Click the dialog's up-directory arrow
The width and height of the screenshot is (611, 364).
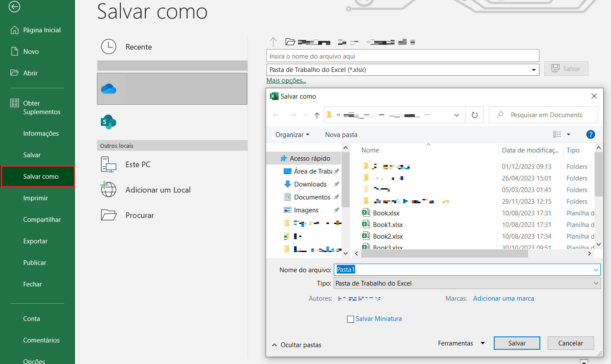[317, 115]
